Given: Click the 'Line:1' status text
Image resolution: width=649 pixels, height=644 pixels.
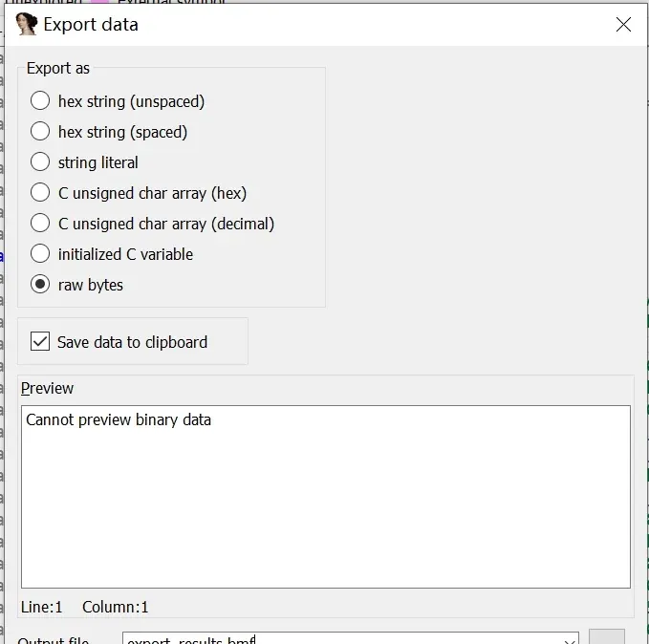Looking at the screenshot, I should pyautogui.click(x=42, y=607).
